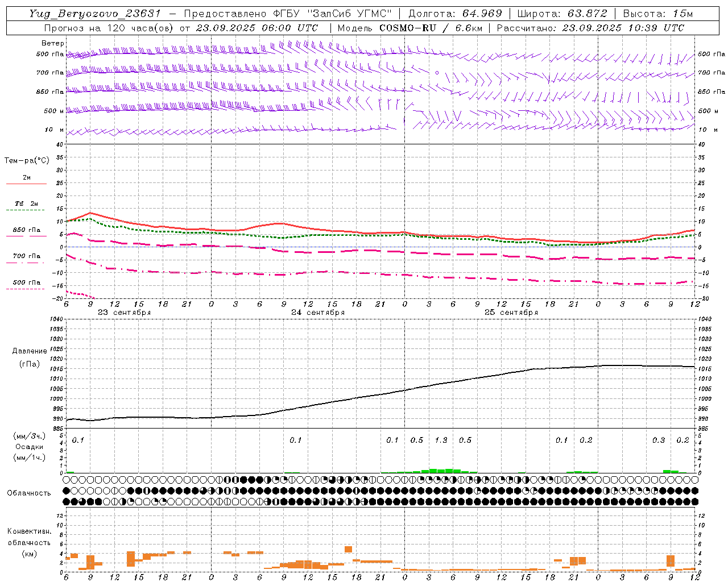The image size is (728, 582).
Task: Select the text Предоставлено ФГБУ "ЗапСиб УГМС"
Action: [288, 14]
